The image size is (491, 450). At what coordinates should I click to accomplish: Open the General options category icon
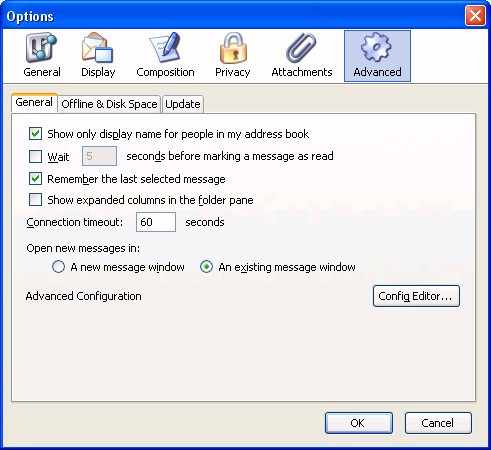[x=41, y=47]
